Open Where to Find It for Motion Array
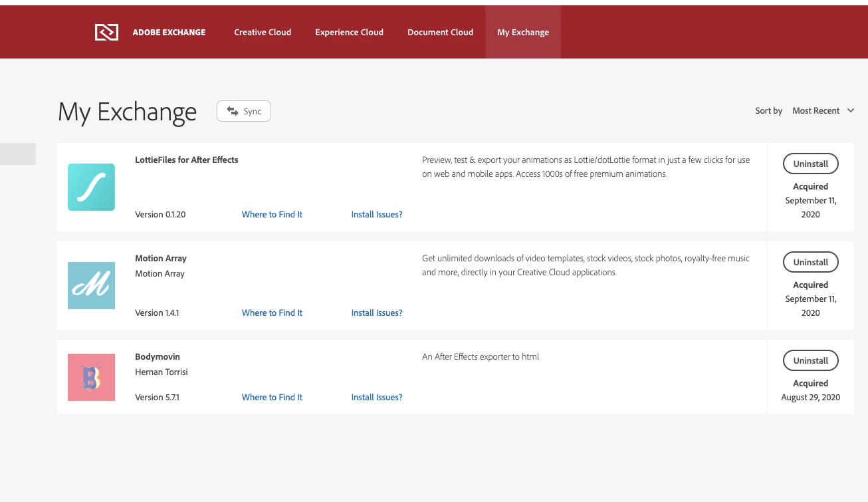The image size is (868, 502). point(272,313)
